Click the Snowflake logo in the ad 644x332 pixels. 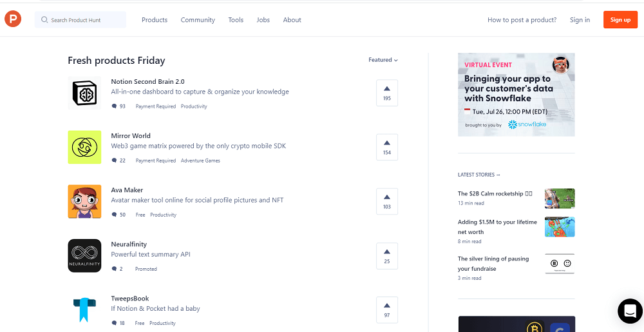(x=527, y=124)
